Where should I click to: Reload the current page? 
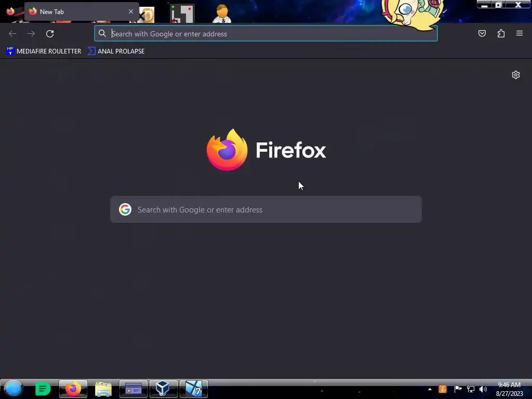(50, 34)
